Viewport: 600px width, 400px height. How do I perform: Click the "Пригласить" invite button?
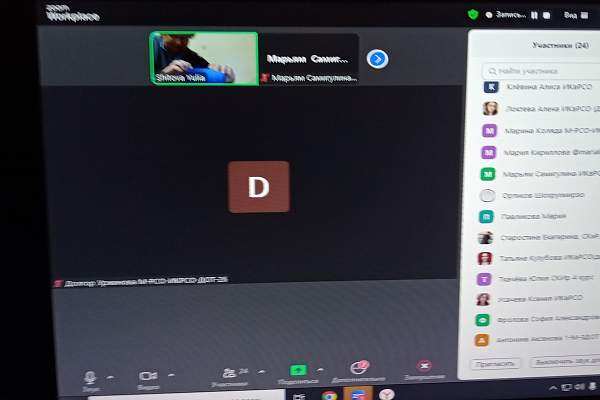click(495, 364)
